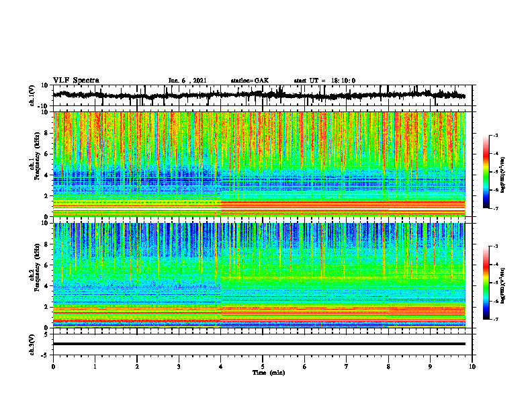Viewport: 532px width, 411px height.
Task: Click the "0" tick on the time axis
Action: 53,367
